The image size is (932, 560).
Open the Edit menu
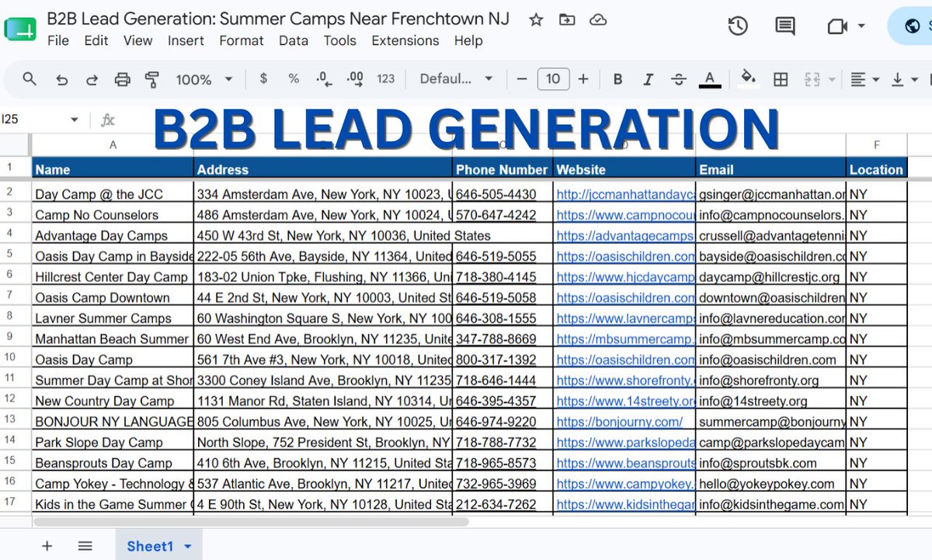coord(96,40)
